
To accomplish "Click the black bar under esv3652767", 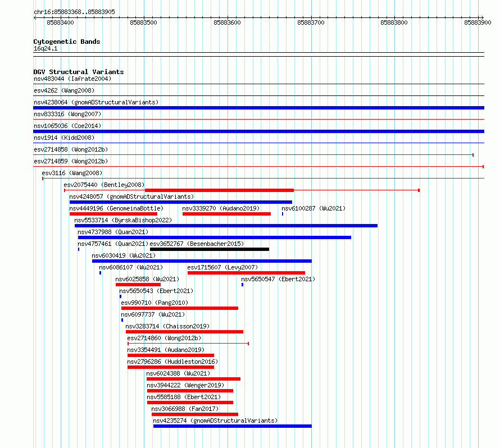I will point(210,249).
